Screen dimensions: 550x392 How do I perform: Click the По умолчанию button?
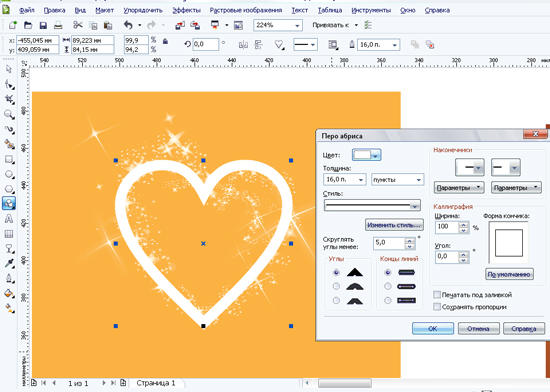[509, 274]
